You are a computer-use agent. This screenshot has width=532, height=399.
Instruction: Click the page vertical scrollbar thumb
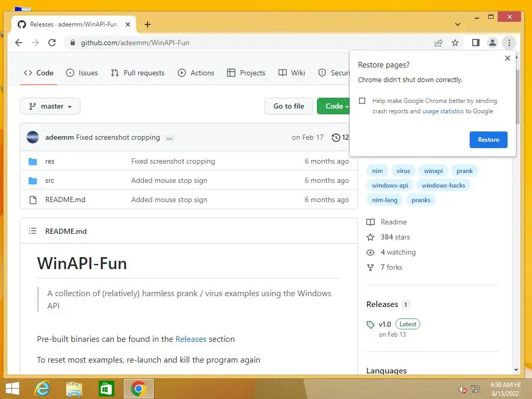[x=517, y=97]
